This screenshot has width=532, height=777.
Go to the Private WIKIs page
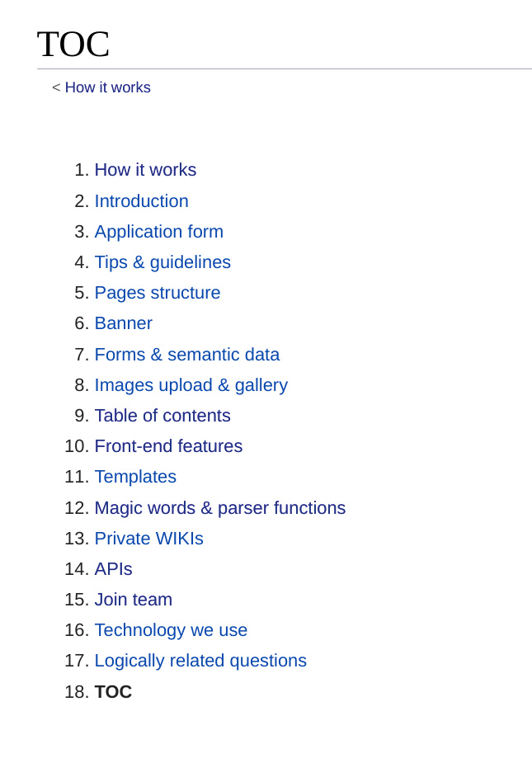click(x=148, y=539)
